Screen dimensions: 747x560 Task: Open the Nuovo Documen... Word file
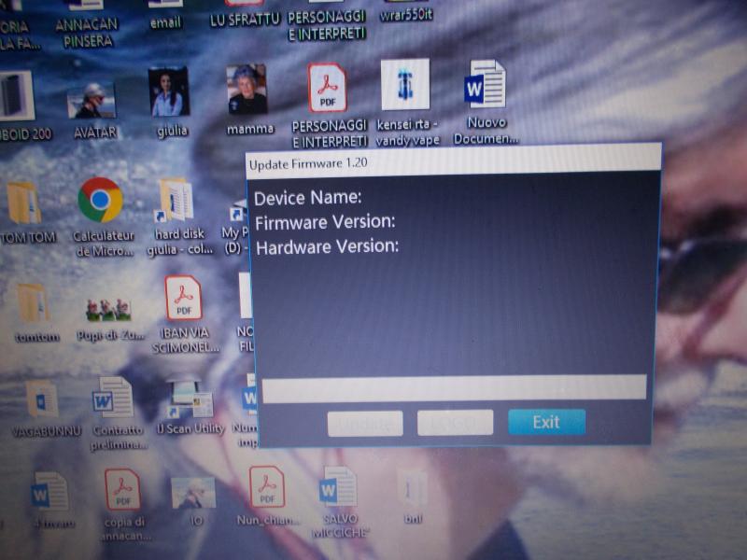485,84
